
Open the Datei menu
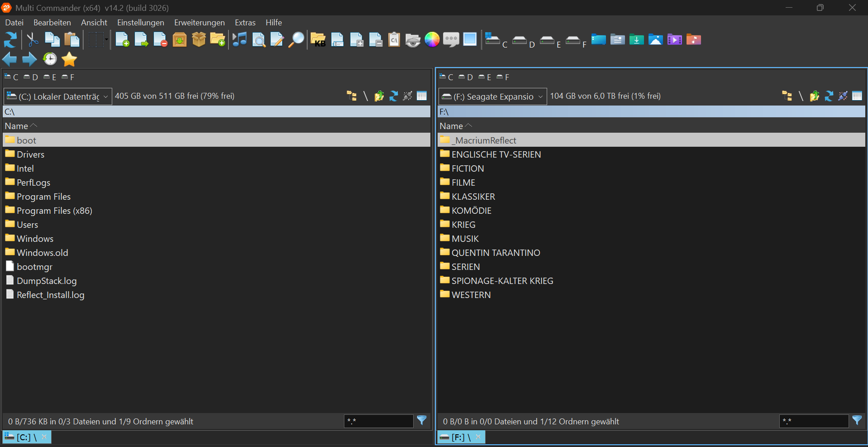click(14, 23)
